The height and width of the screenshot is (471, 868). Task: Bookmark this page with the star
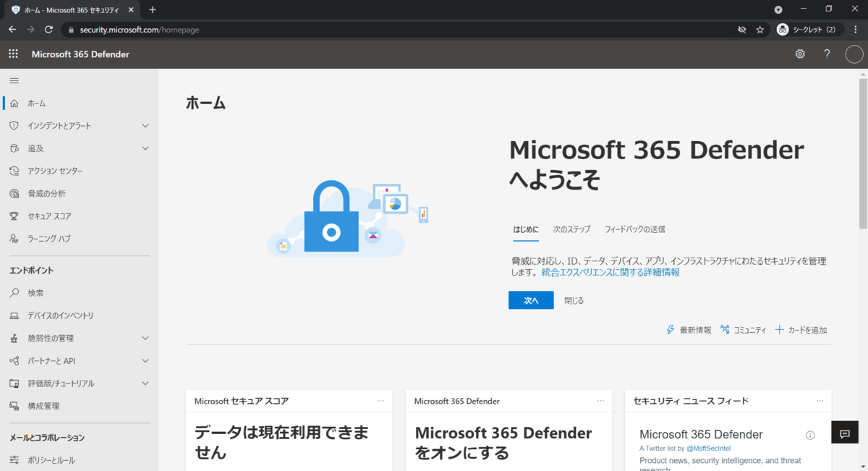tap(760, 30)
